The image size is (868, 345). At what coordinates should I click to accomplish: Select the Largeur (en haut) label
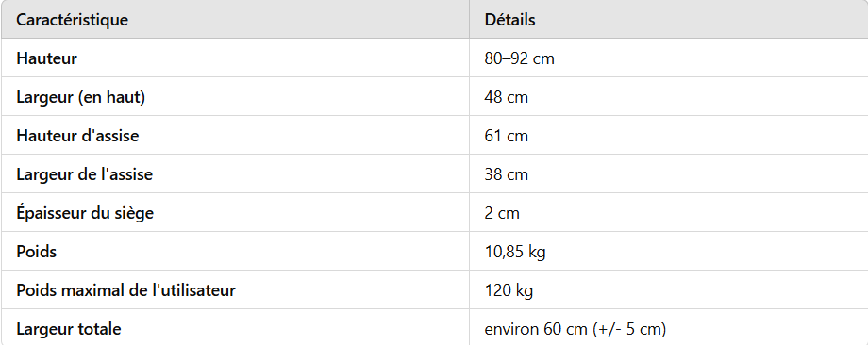tap(81, 97)
